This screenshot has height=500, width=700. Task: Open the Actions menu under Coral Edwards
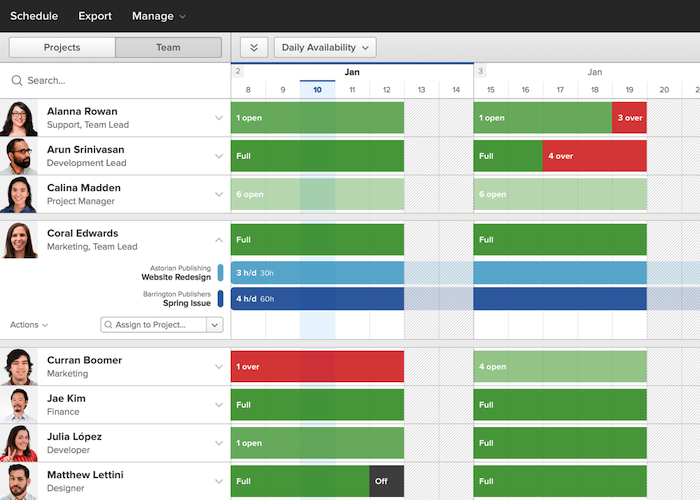coord(29,325)
